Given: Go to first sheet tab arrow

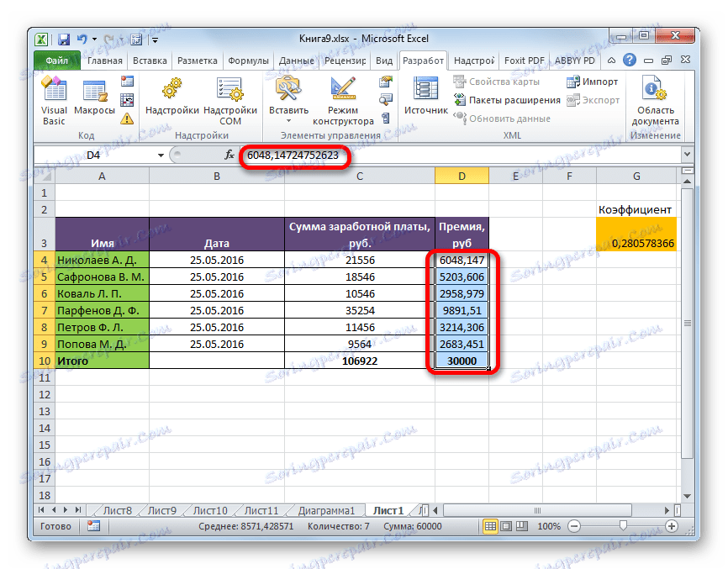Looking at the screenshot, I should pos(41,510).
